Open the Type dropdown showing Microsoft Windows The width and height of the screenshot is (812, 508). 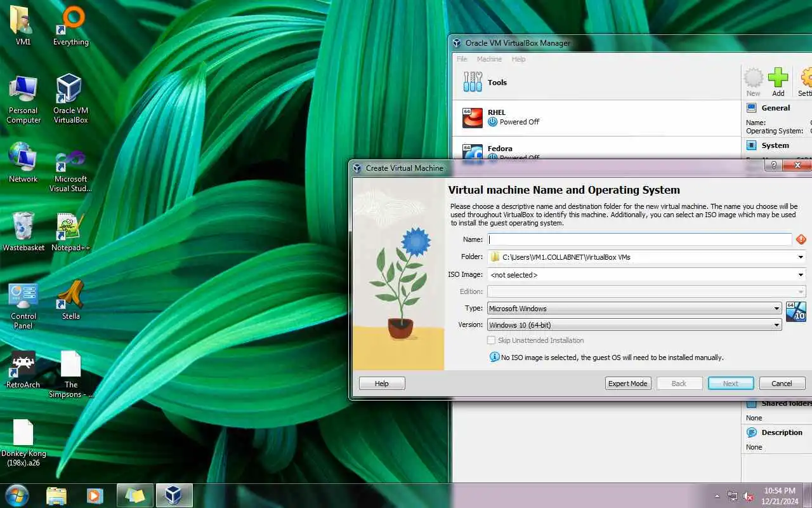click(x=634, y=308)
